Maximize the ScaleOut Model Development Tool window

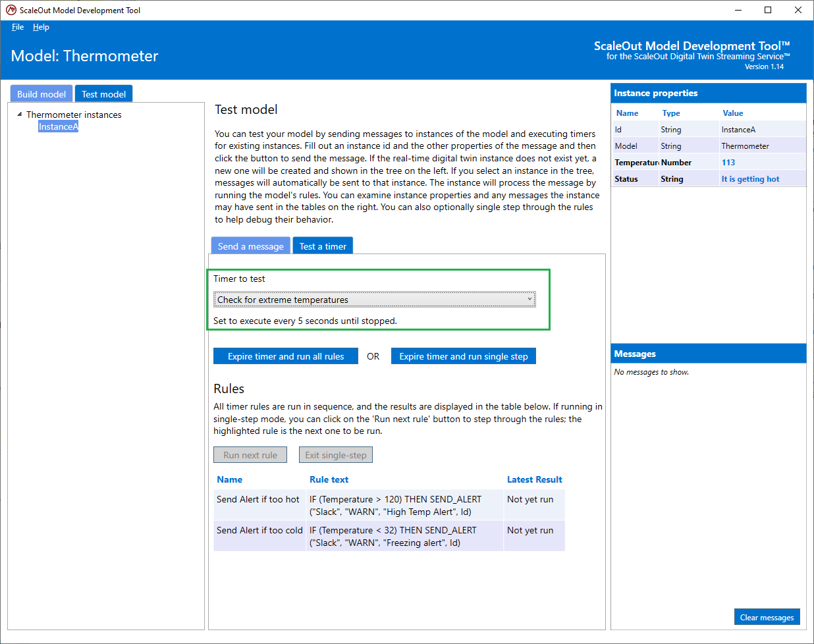pyautogui.click(x=768, y=10)
